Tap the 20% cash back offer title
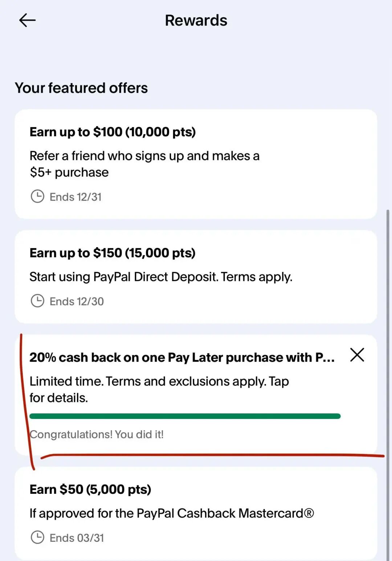 pos(181,358)
